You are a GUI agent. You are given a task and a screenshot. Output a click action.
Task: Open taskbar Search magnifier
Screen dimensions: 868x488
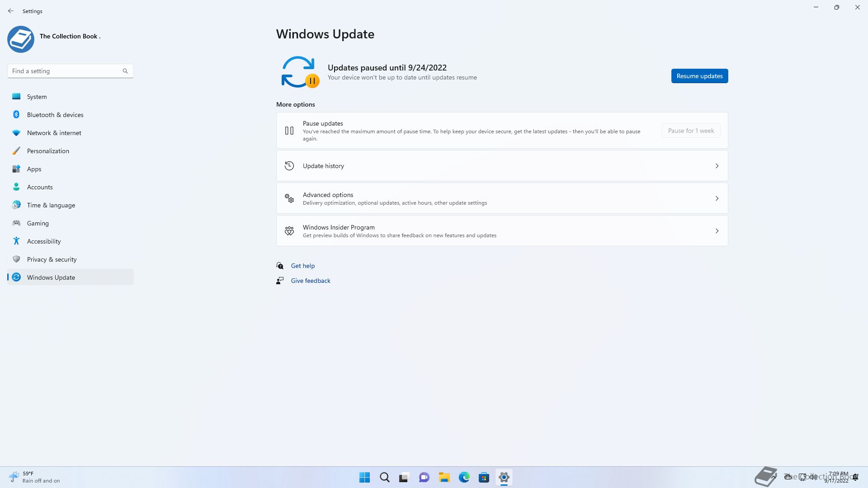click(384, 477)
